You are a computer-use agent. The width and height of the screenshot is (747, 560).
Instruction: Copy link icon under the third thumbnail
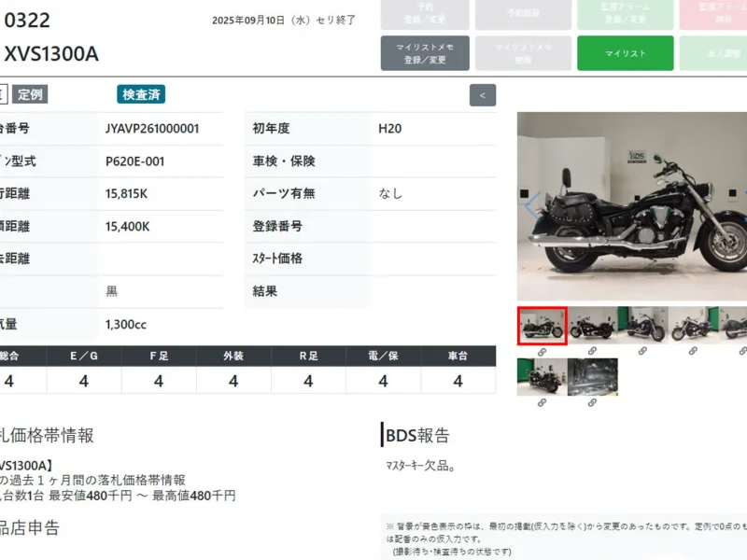642,351
